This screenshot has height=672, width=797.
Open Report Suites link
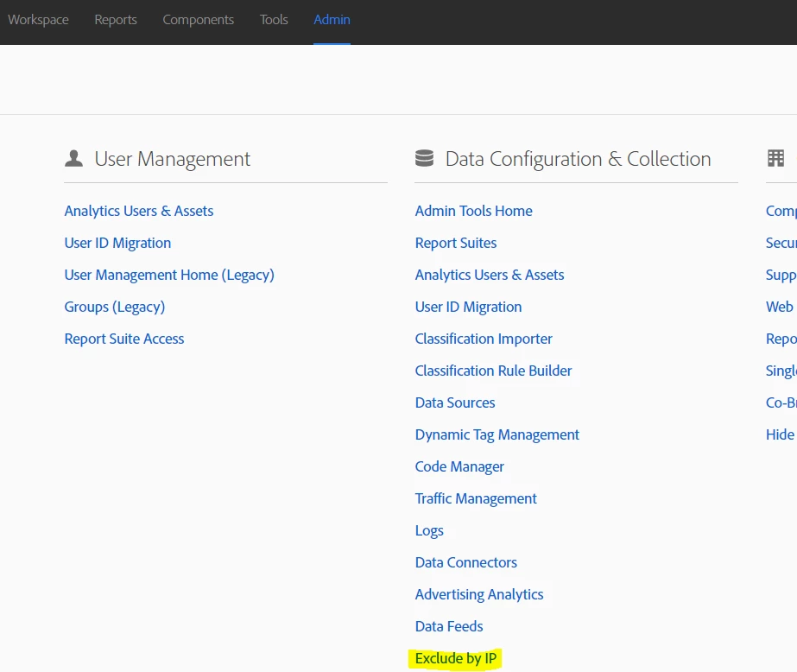tap(455, 243)
